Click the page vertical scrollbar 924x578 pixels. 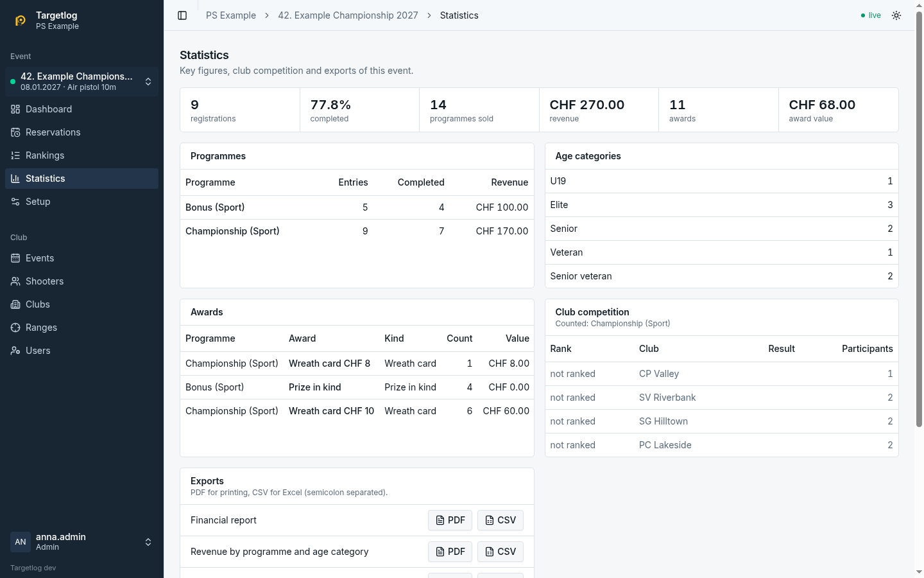919,218
